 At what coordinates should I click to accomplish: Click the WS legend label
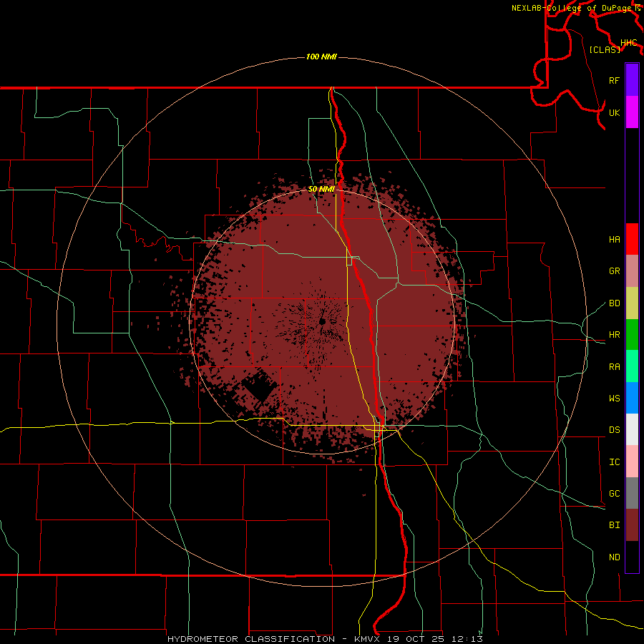pos(614,398)
